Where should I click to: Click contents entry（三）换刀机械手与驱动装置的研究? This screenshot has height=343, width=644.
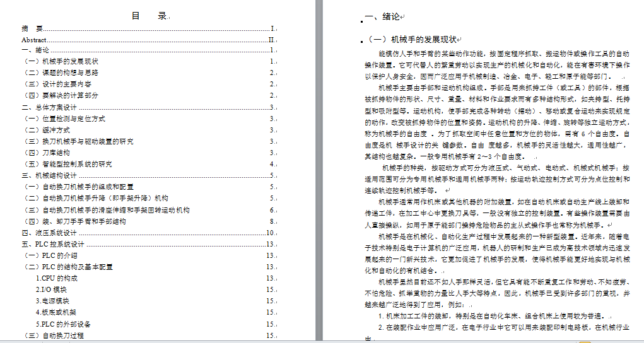tap(149, 141)
